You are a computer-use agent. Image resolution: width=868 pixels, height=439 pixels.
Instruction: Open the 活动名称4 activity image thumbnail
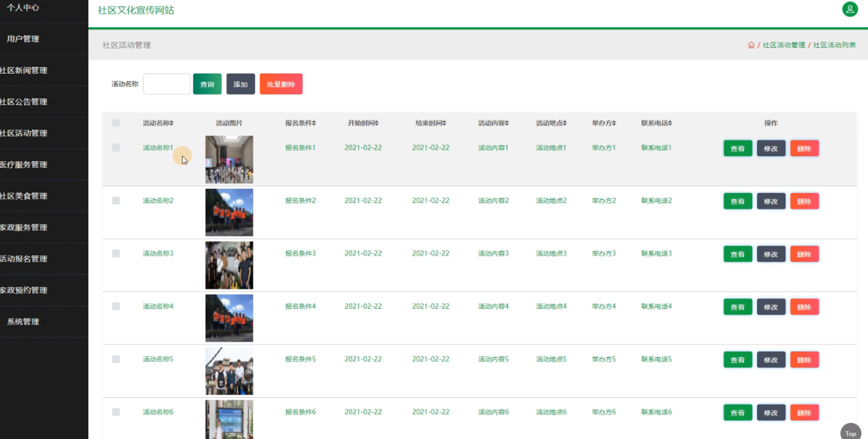[x=229, y=318]
